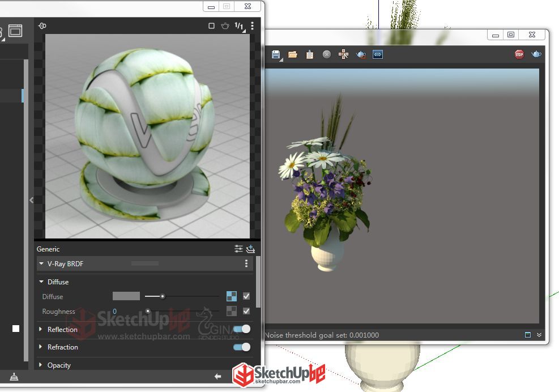This screenshot has width=559, height=392.
Task: Open the Roughness texture map slot
Action: (x=232, y=311)
